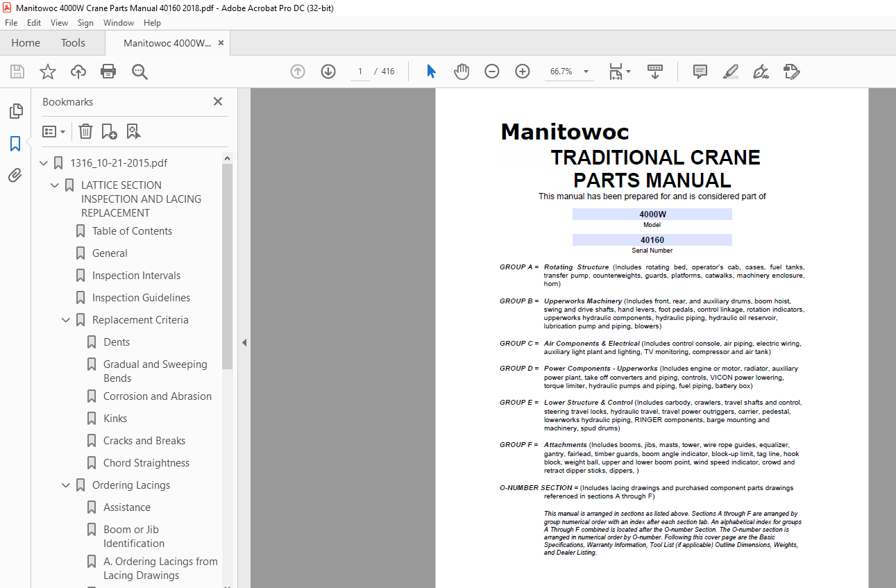Click the 4000W model field on the page
Screen dimensions: 896x588
coord(652,215)
